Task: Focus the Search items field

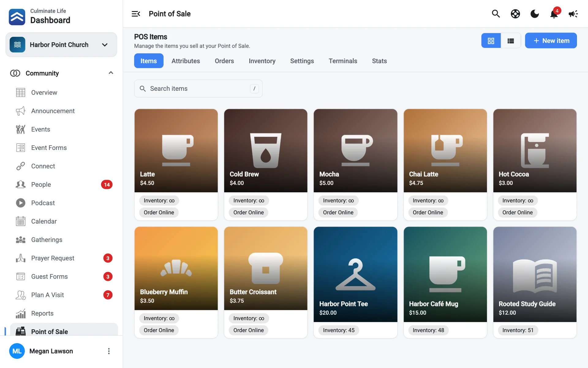Action: (198, 89)
